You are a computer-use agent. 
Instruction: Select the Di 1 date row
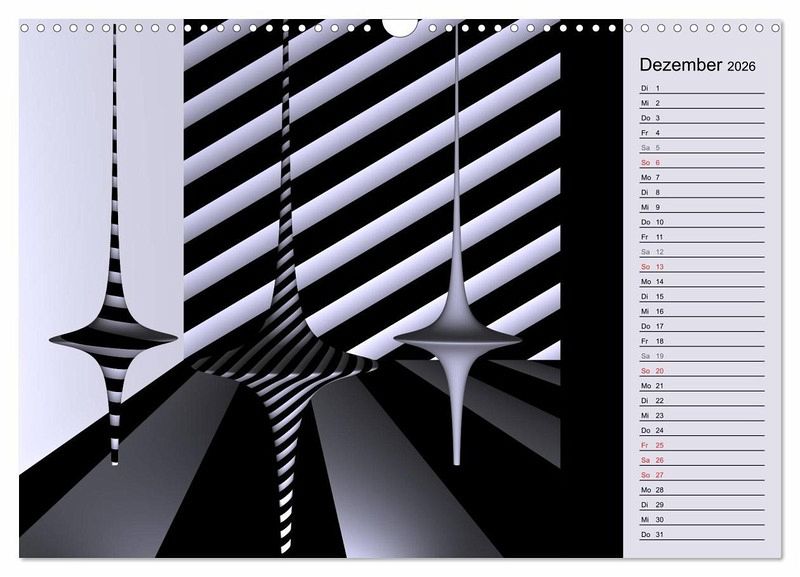pos(700,88)
